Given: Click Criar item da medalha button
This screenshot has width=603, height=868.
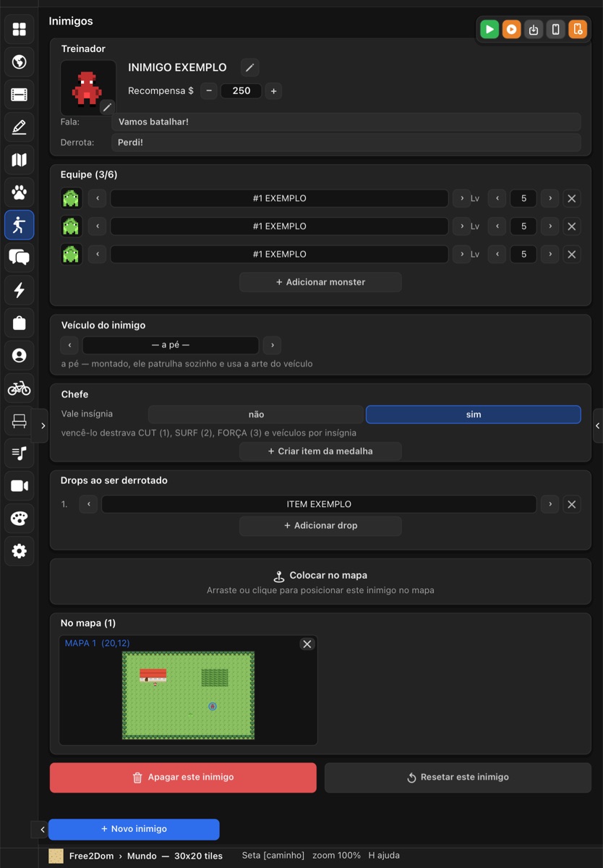Looking at the screenshot, I should click(x=320, y=451).
